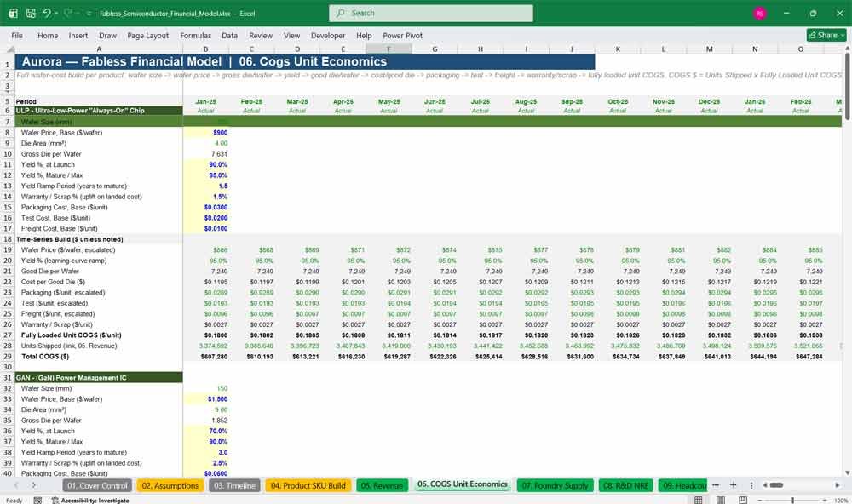Go to the 01. Cover Control sheet tab
This screenshot has width=852, height=504.
[x=97, y=485]
